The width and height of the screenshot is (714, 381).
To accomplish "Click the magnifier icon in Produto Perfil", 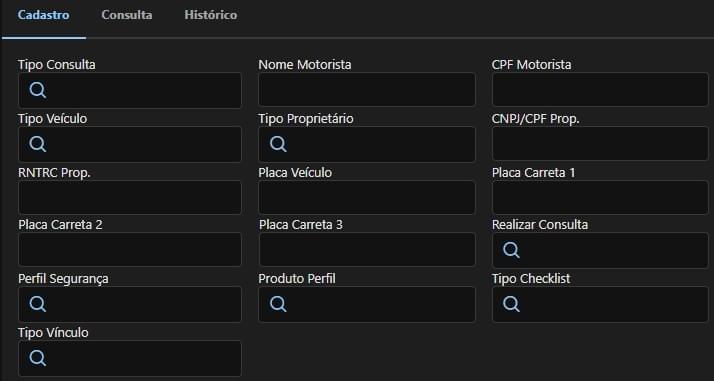I will tap(278, 304).
